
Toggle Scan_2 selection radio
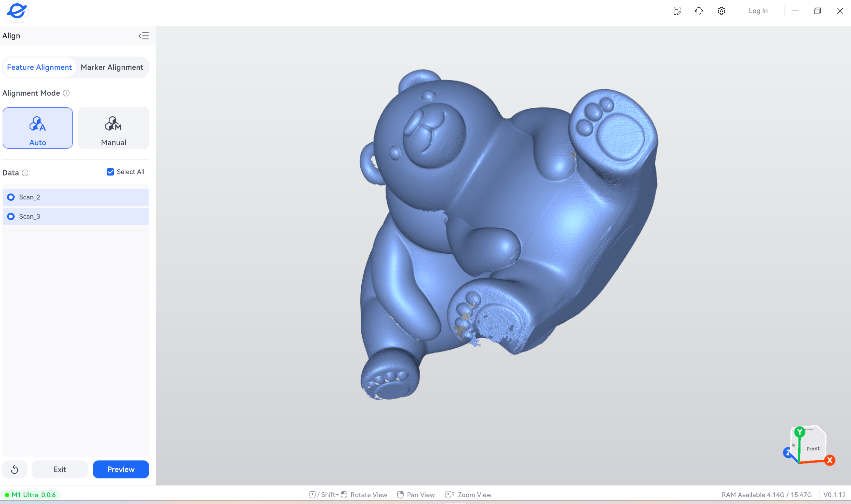11,197
